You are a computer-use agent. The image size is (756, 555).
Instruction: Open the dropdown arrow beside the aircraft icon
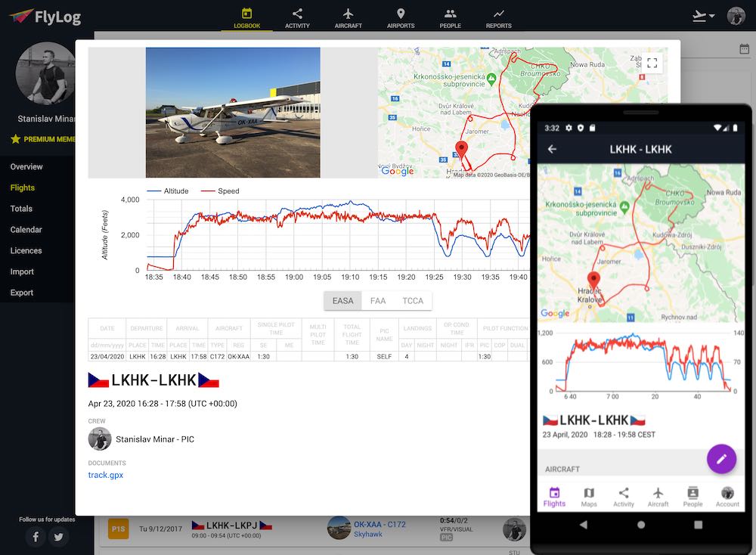click(711, 15)
